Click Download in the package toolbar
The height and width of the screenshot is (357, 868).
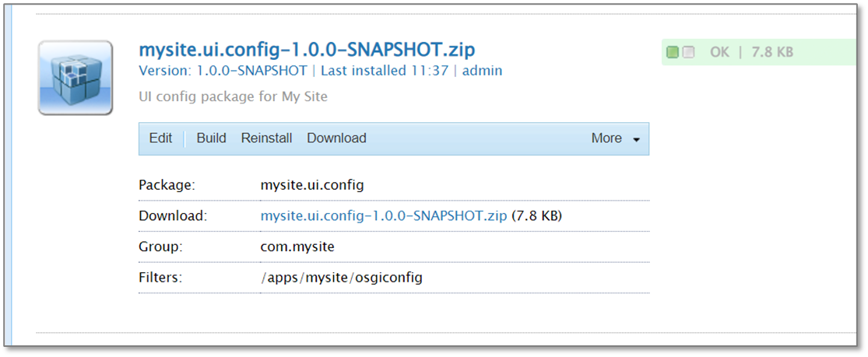tap(336, 138)
